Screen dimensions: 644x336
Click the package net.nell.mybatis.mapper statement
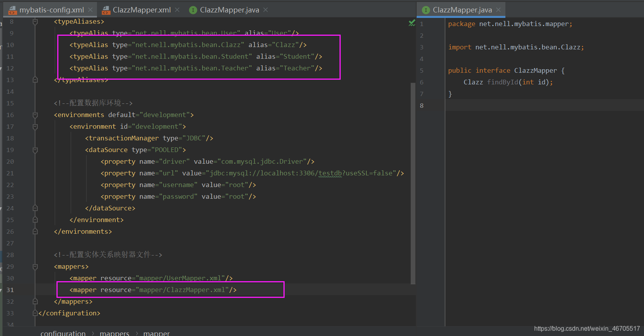click(x=510, y=24)
